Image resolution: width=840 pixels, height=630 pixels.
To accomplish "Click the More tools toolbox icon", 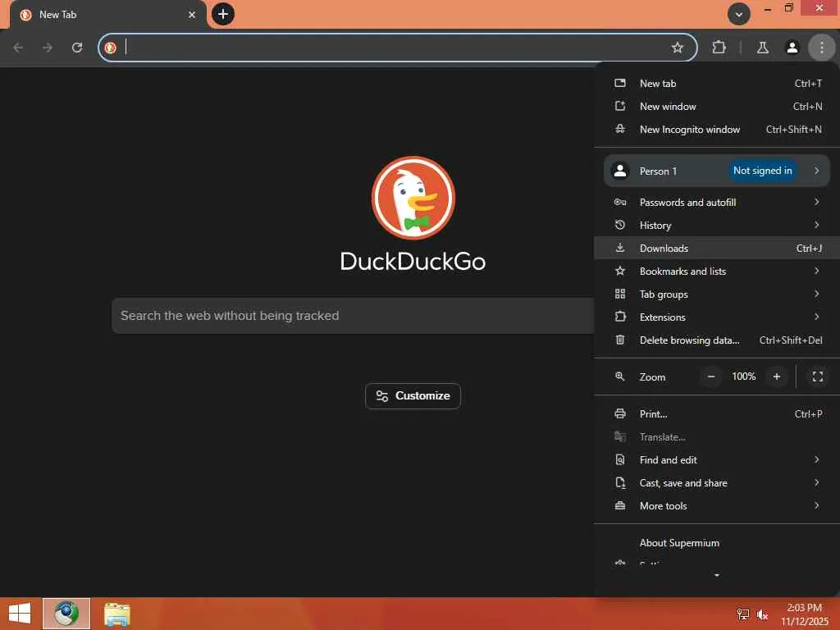I will (620, 505).
